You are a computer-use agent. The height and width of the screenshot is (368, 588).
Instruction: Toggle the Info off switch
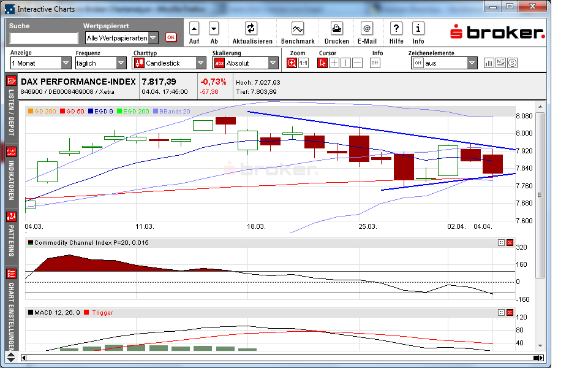[x=375, y=63]
